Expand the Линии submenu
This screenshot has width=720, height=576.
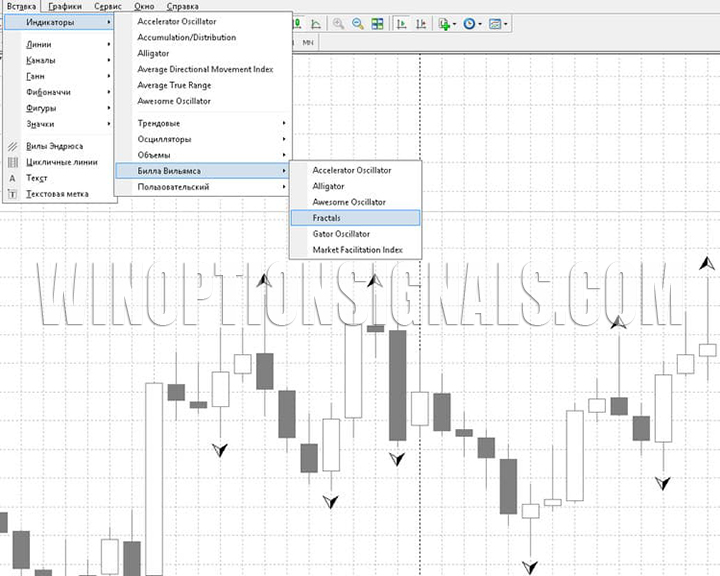[x=59, y=44]
